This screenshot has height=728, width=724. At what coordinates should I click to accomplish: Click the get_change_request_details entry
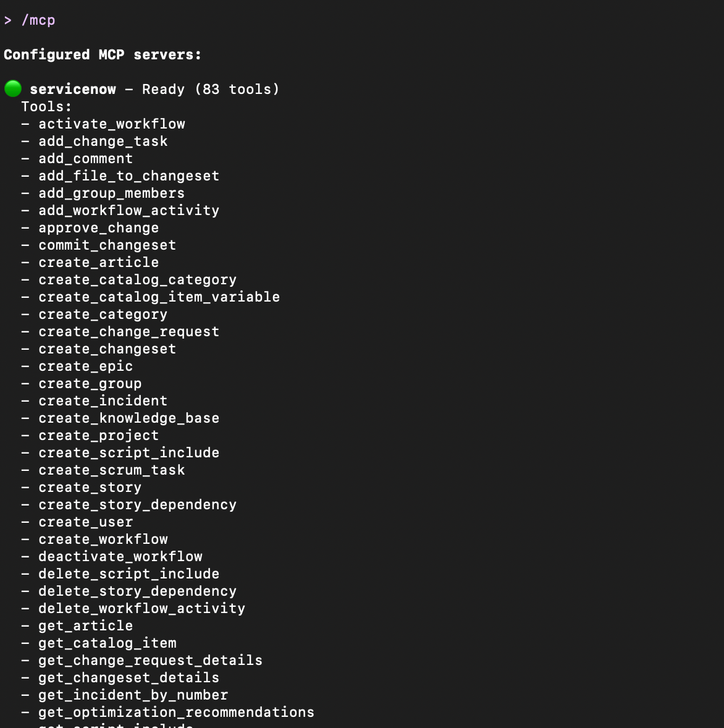[151, 661]
